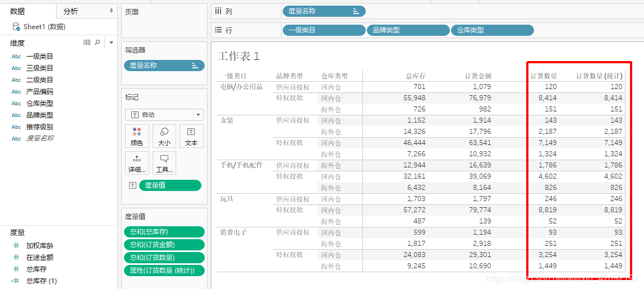Click the 详细信息 marks card button
Screen dimensions: 644x289
pyautogui.click(x=137, y=163)
